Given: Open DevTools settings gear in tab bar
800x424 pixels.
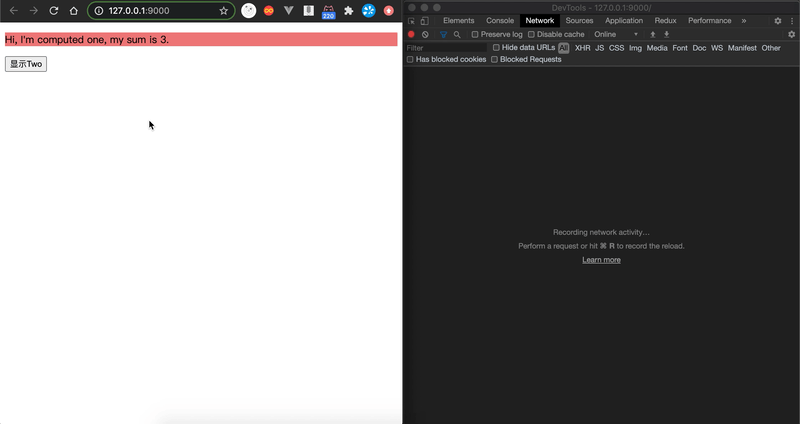Looking at the screenshot, I should tap(778, 21).
